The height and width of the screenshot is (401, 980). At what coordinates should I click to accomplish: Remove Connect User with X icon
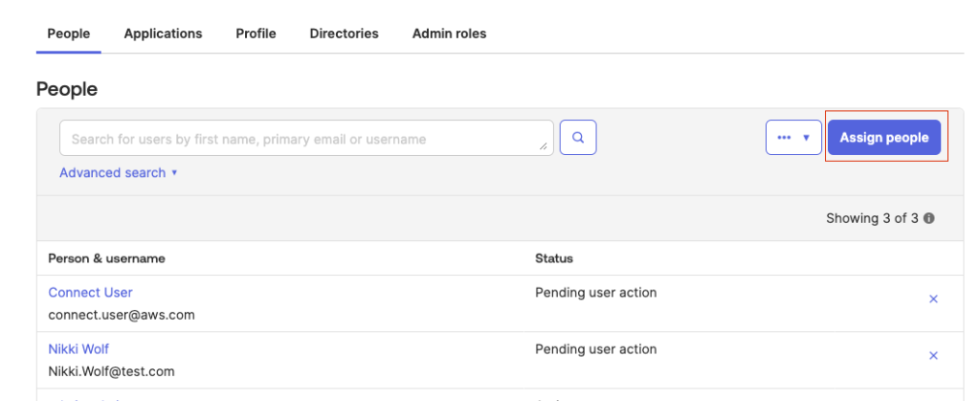tap(933, 300)
